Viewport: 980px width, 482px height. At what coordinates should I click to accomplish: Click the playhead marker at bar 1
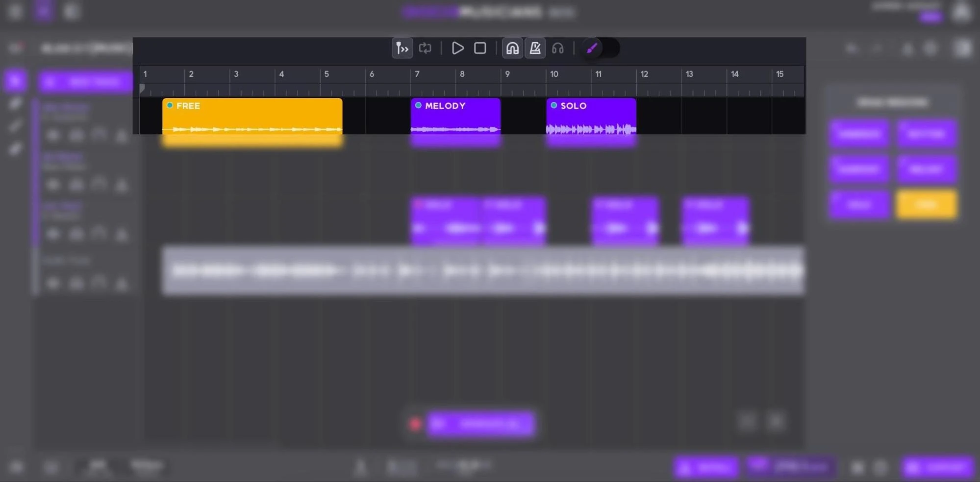[142, 89]
